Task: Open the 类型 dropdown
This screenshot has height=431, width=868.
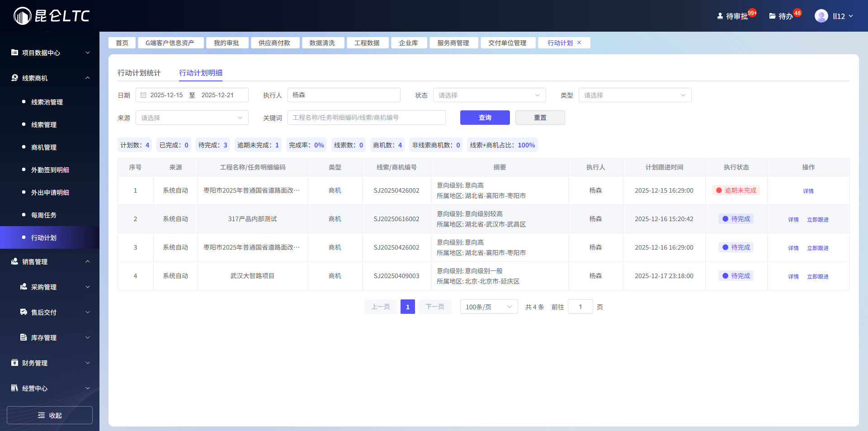Action: click(635, 95)
